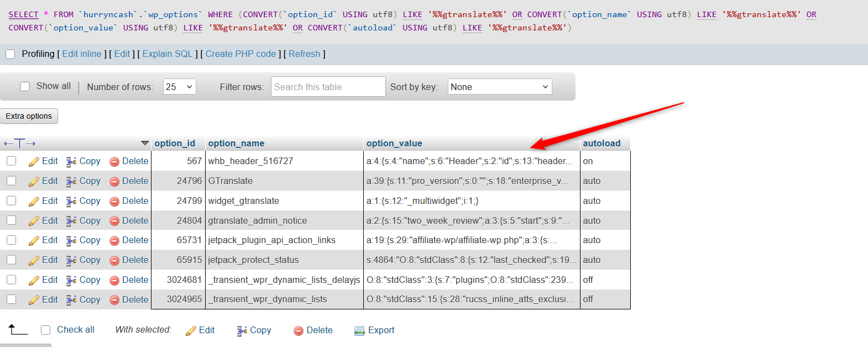
Task: Click pencil edit icon for whb_header_516727 row
Action: 34,161
